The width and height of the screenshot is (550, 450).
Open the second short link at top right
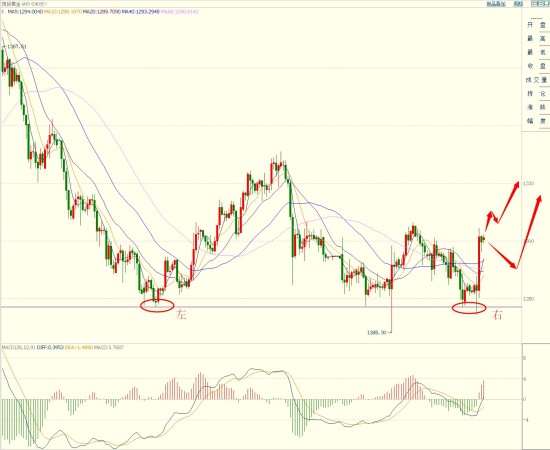(518, 4)
